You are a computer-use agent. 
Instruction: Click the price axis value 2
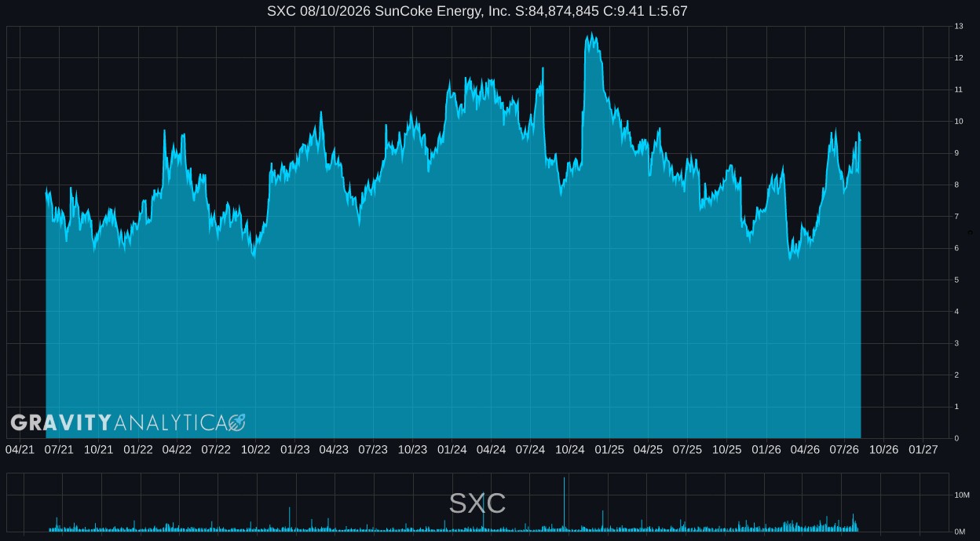coord(956,375)
